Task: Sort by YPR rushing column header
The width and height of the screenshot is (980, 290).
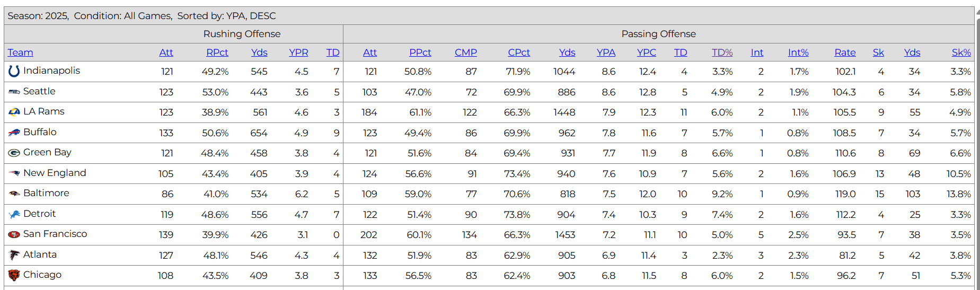Action: coord(298,52)
